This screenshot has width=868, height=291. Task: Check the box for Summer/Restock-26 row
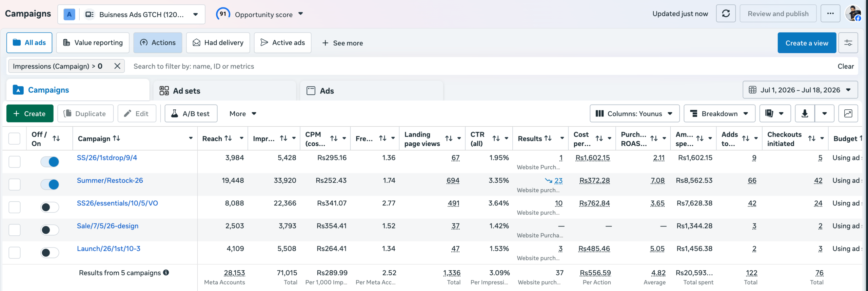pos(15,184)
